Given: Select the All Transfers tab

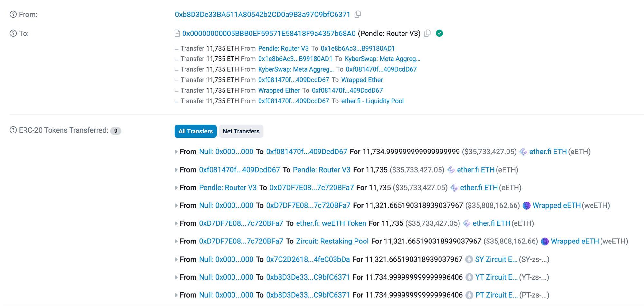Looking at the screenshot, I should [195, 131].
